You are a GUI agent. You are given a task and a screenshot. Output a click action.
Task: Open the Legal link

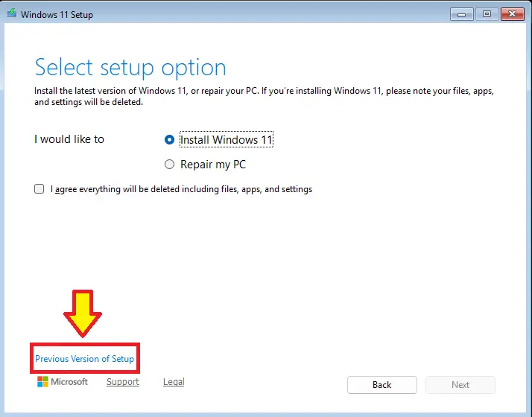pyautogui.click(x=174, y=382)
